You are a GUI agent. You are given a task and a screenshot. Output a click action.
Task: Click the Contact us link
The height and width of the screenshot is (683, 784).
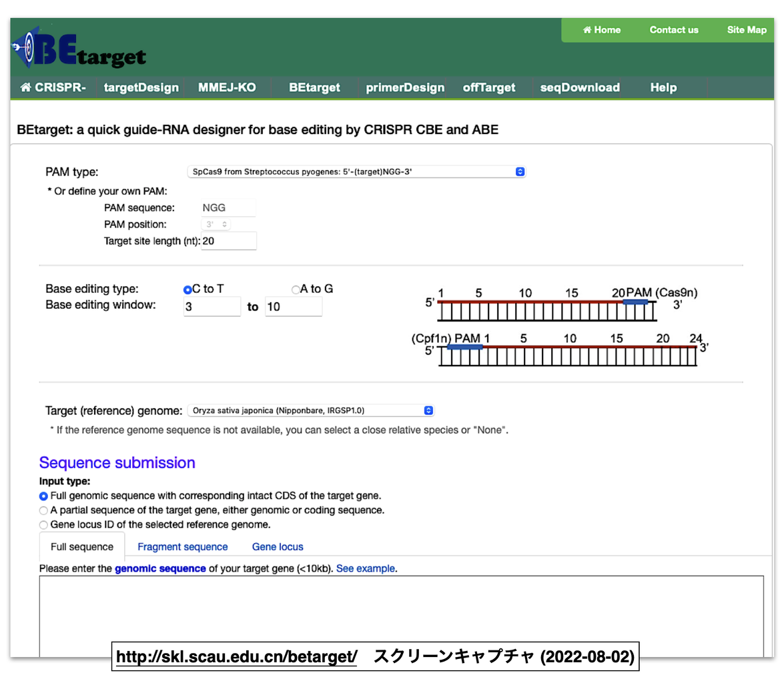(x=673, y=30)
